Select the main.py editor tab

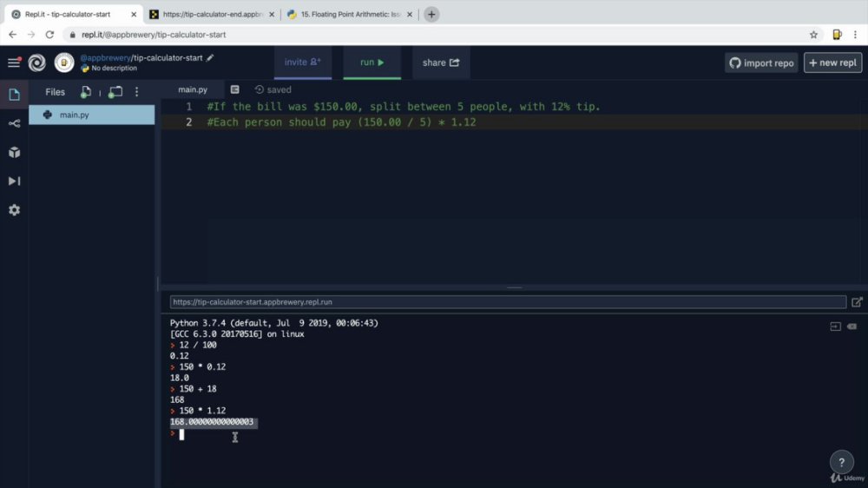coord(193,89)
